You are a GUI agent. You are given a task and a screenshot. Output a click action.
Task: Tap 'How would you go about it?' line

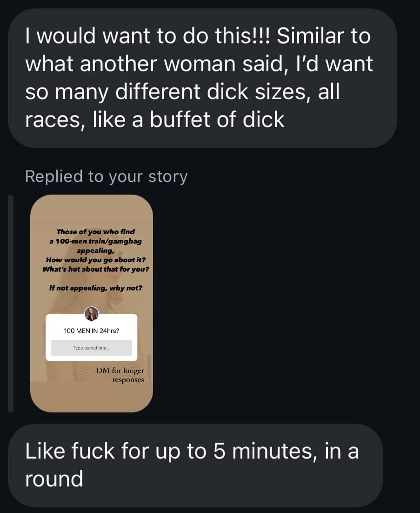coord(96,260)
